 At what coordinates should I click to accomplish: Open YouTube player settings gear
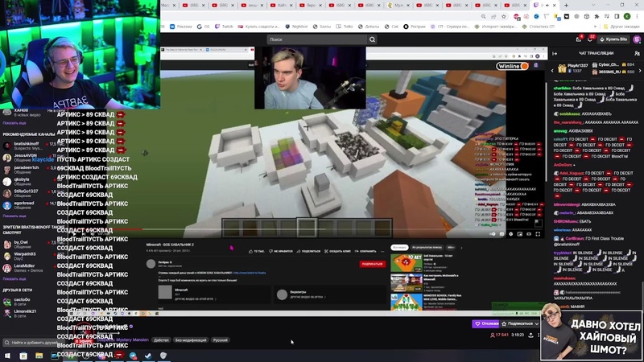pyautogui.click(x=511, y=234)
